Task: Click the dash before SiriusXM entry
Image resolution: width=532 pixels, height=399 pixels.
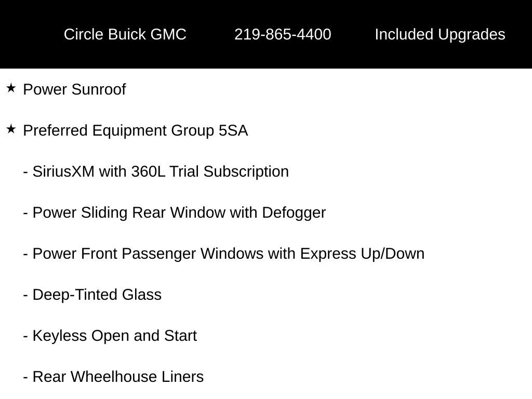Action: [25, 172]
